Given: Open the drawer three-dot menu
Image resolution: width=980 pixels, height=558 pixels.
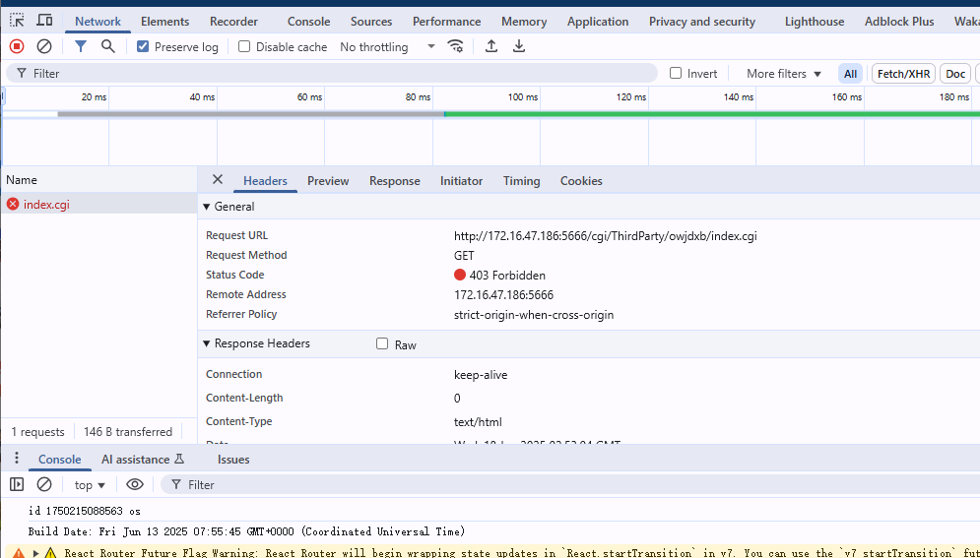Looking at the screenshot, I should tap(16, 459).
